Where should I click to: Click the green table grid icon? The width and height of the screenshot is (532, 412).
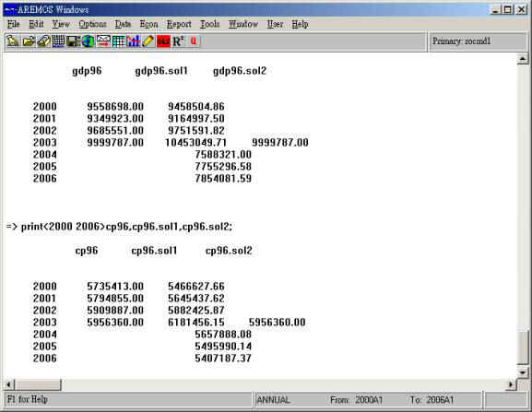pos(118,41)
